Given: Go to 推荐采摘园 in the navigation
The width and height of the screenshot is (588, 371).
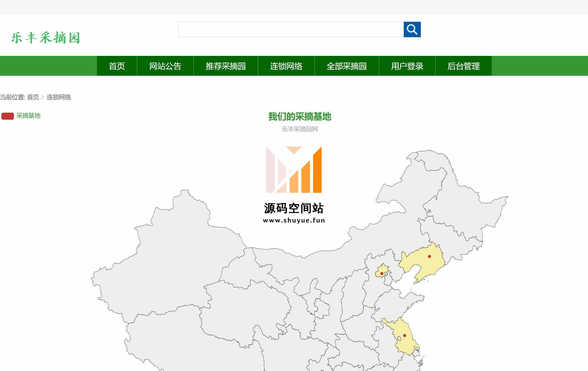Looking at the screenshot, I should 226,66.
